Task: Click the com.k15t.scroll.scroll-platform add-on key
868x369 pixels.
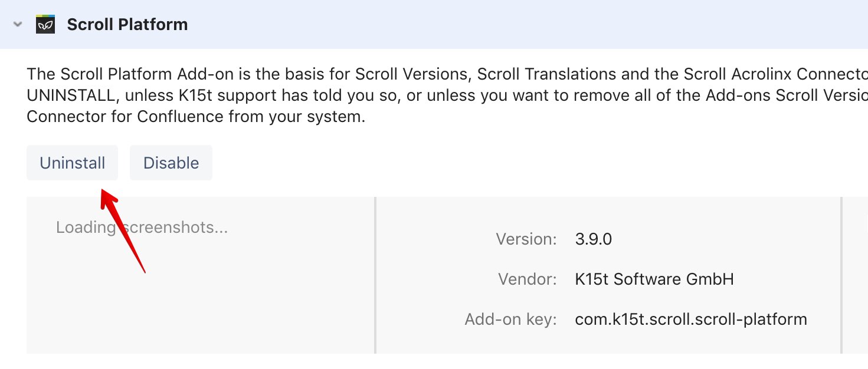Action: coord(690,319)
